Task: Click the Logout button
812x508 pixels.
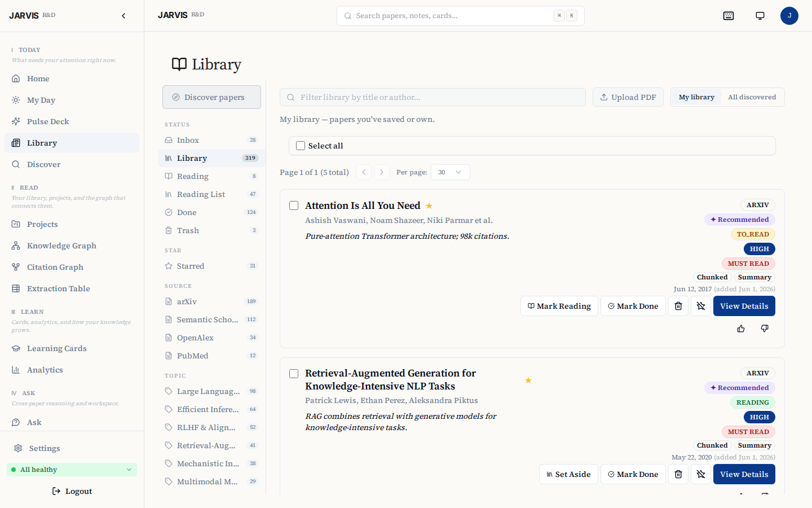Action: click(72, 491)
